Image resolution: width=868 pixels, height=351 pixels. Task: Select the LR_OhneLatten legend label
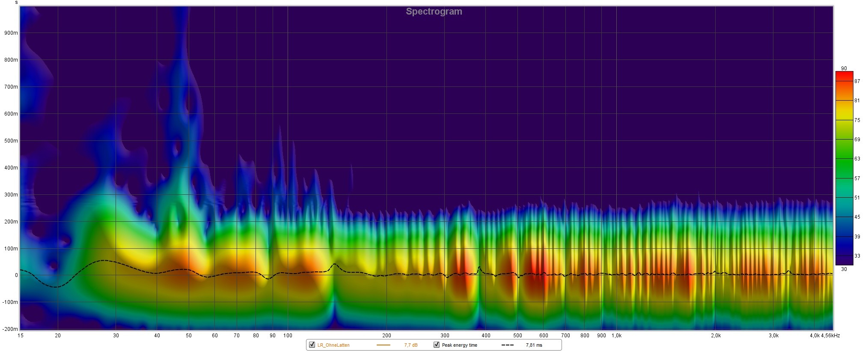tap(333, 345)
